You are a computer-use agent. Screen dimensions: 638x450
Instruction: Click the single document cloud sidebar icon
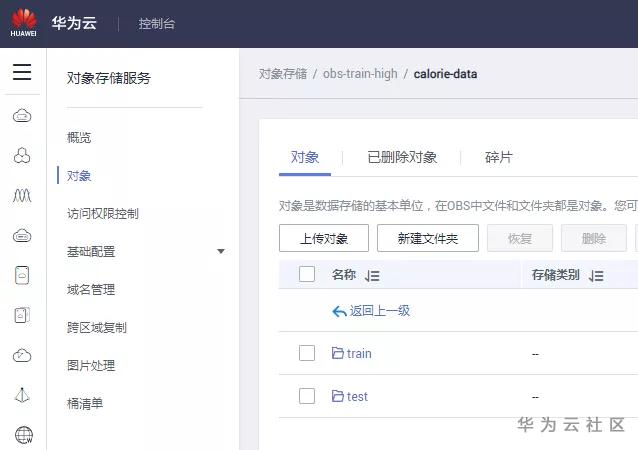pos(22,275)
